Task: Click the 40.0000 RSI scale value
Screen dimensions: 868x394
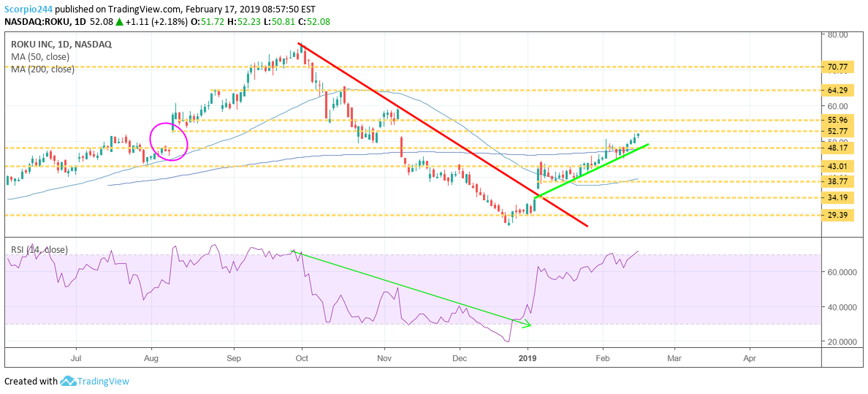Action: pyautogui.click(x=839, y=307)
